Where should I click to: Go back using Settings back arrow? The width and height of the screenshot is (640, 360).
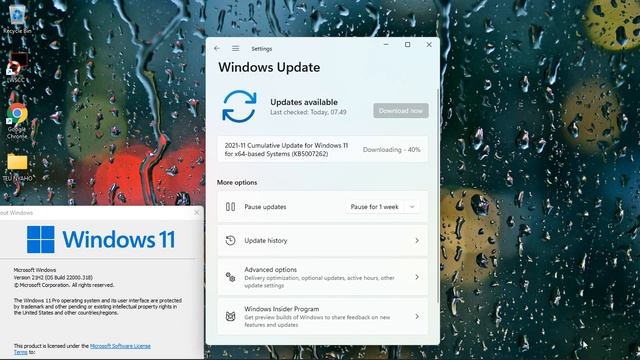217,48
